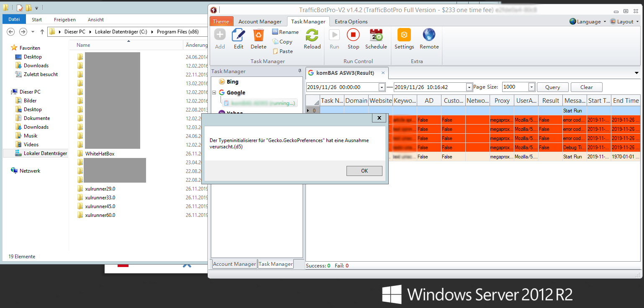This screenshot has width=644, height=308.
Task: Sort by the Result column header
Action: (550, 100)
